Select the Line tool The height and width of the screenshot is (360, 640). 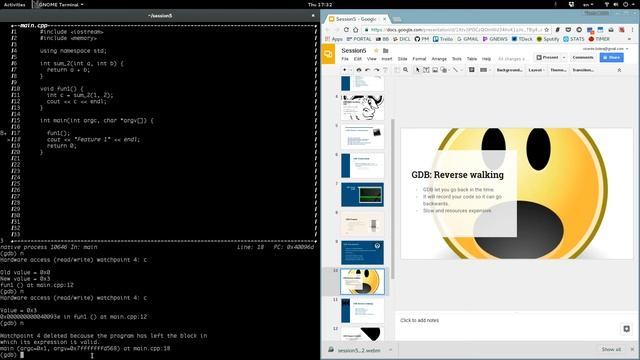(456, 70)
